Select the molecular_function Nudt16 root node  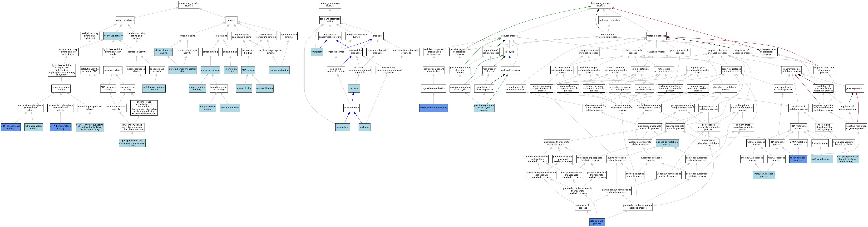click(189, 4)
